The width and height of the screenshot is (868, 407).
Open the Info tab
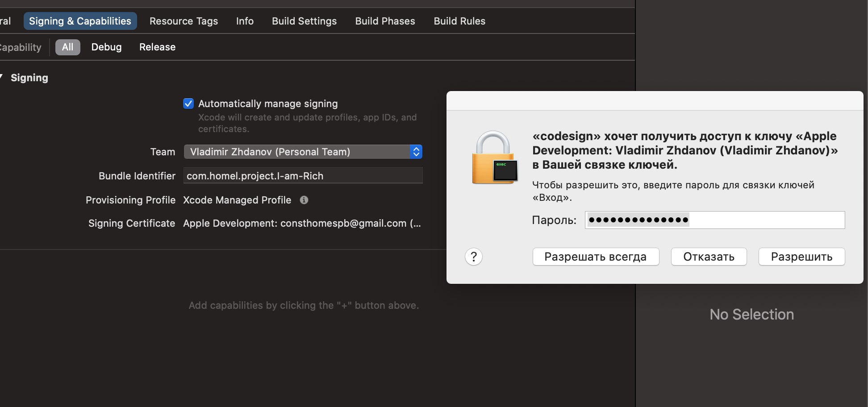tap(245, 21)
